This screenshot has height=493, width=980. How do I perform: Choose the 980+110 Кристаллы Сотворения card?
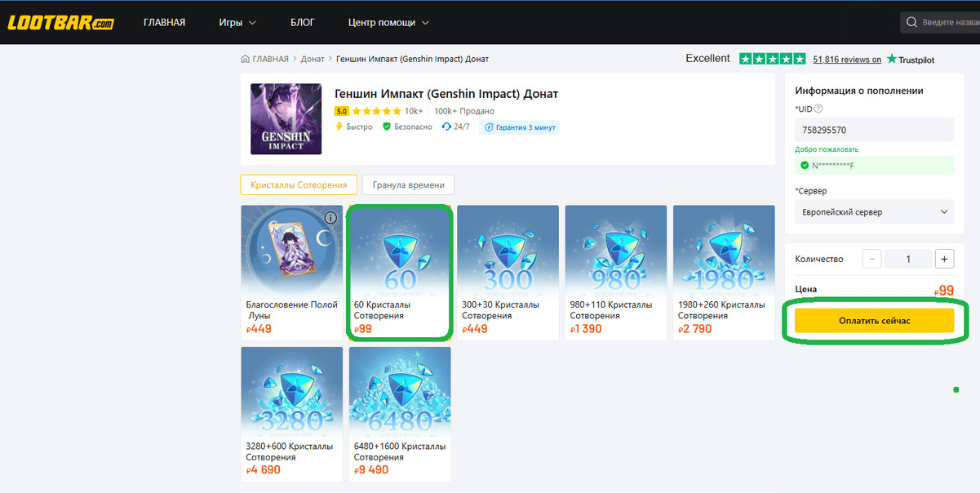point(616,273)
